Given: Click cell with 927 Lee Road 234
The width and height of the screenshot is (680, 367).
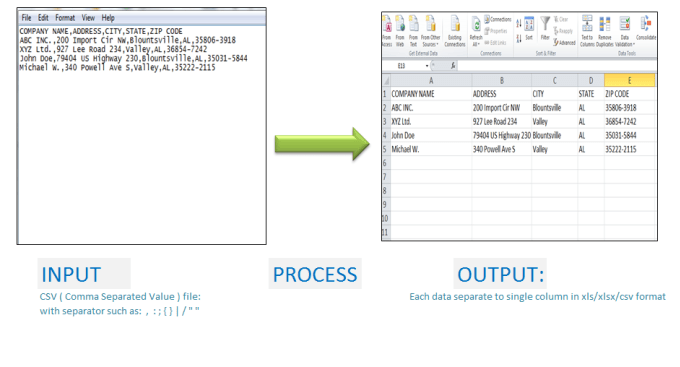Looking at the screenshot, I should 502,121.
